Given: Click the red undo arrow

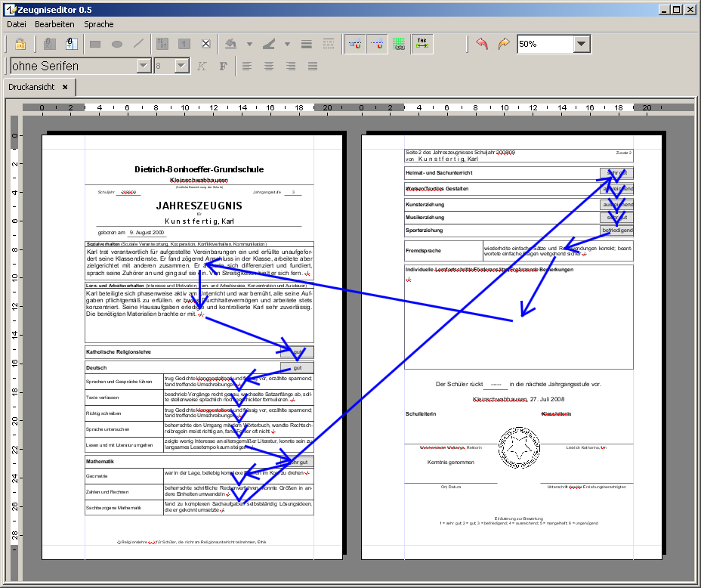Looking at the screenshot, I should 482,44.
